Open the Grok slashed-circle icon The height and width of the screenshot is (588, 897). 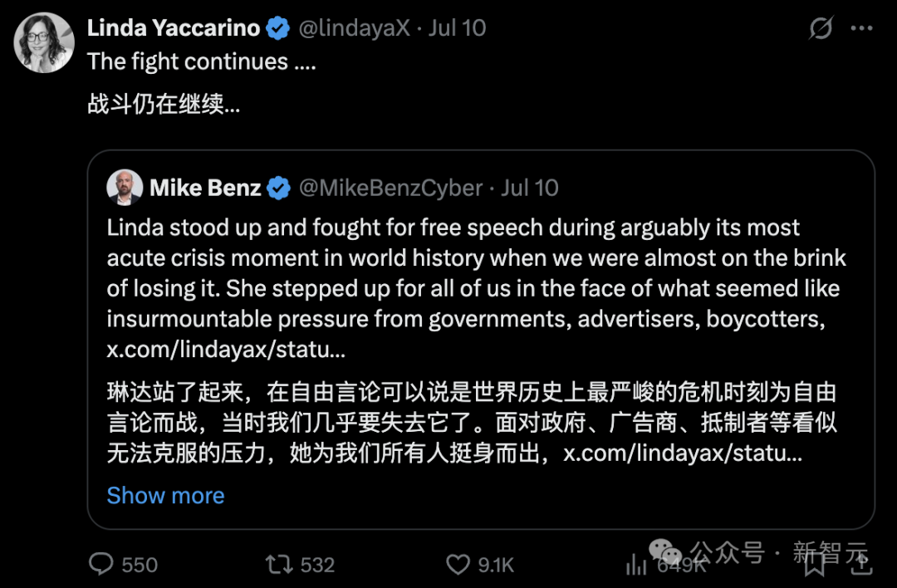click(x=821, y=28)
